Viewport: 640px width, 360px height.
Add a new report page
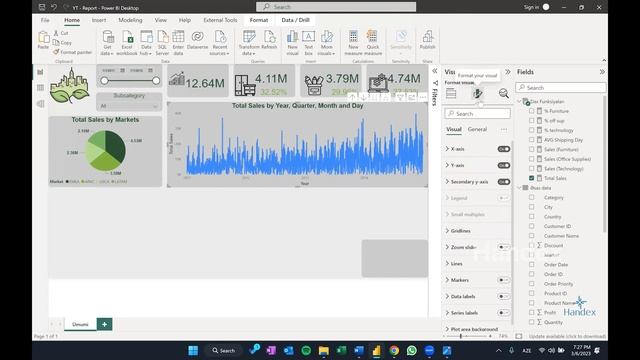tap(104, 324)
